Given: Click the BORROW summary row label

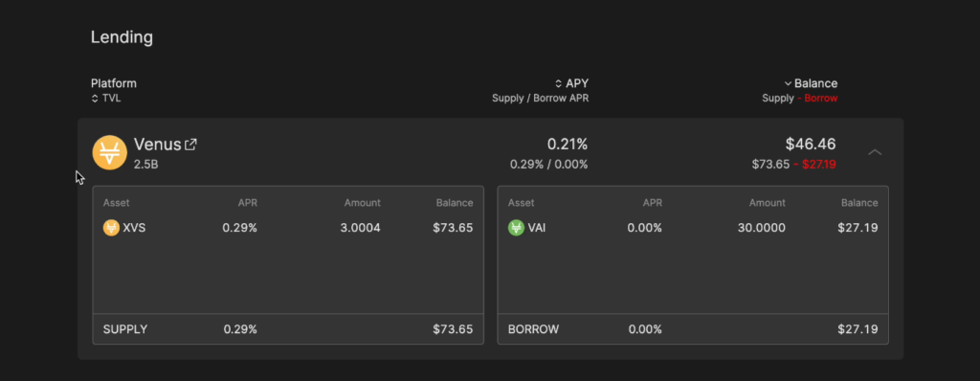Looking at the screenshot, I should point(534,329).
